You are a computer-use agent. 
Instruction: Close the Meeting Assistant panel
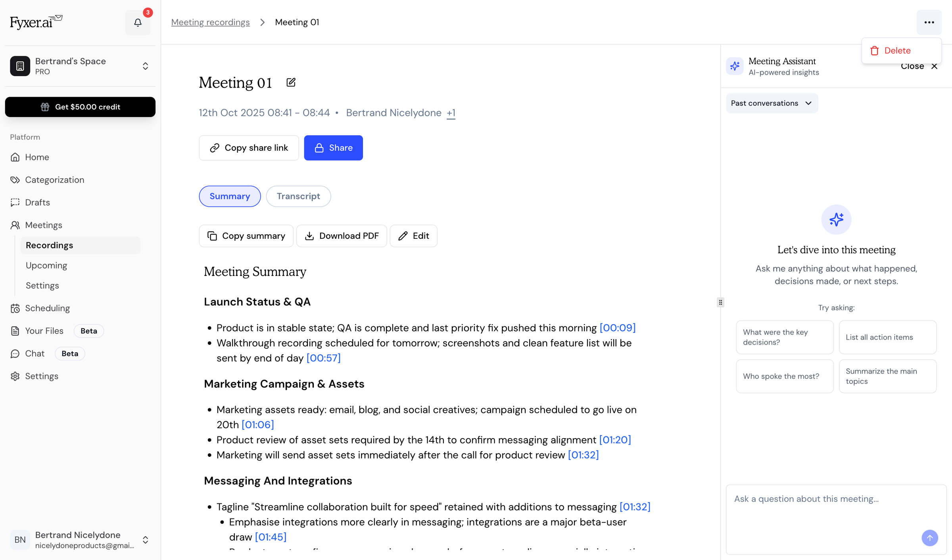(x=919, y=66)
